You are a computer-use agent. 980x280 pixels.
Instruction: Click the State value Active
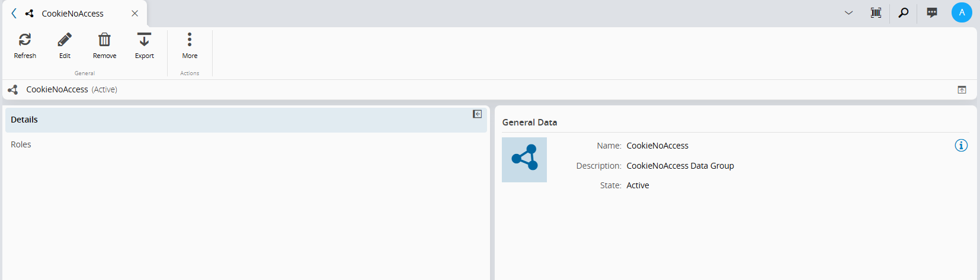(x=638, y=185)
